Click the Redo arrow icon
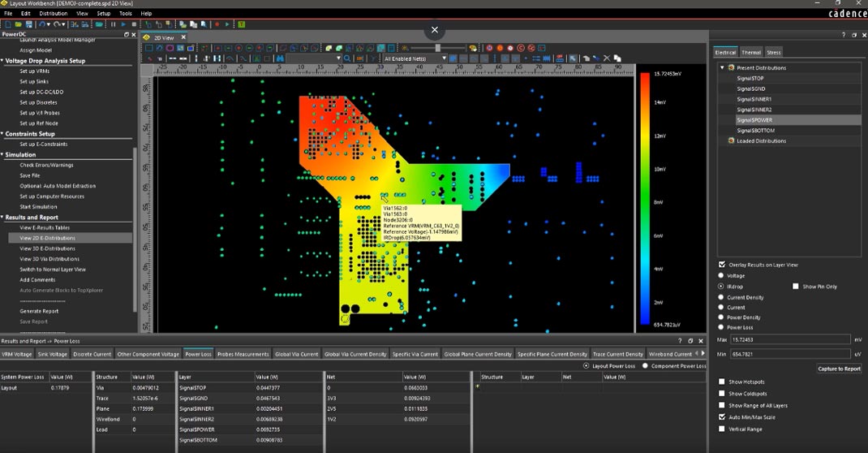This screenshot has height=453, width=868. pyautogui.click(x=57, y=24)
